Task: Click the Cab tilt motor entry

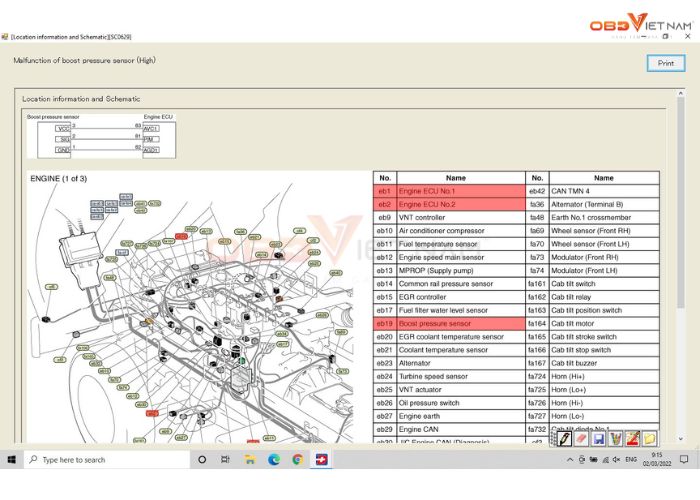Action: [x=572, y=324]
